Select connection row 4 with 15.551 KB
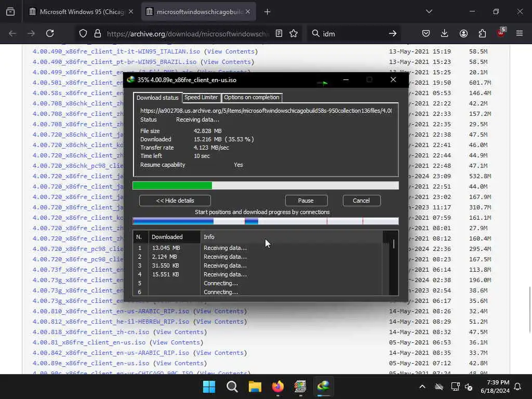Screen dimensions: 532x399 coord(258,274)
